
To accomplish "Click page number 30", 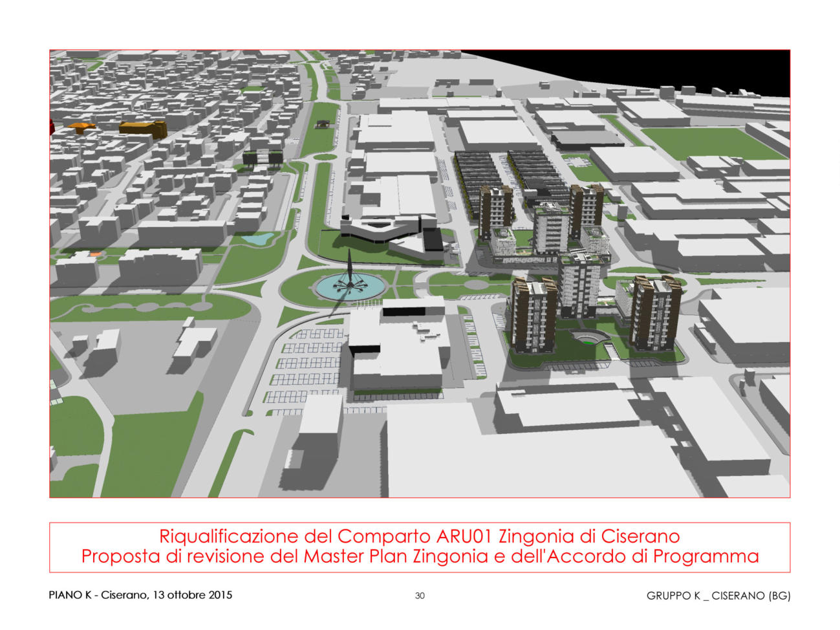I will click(420, 596).
